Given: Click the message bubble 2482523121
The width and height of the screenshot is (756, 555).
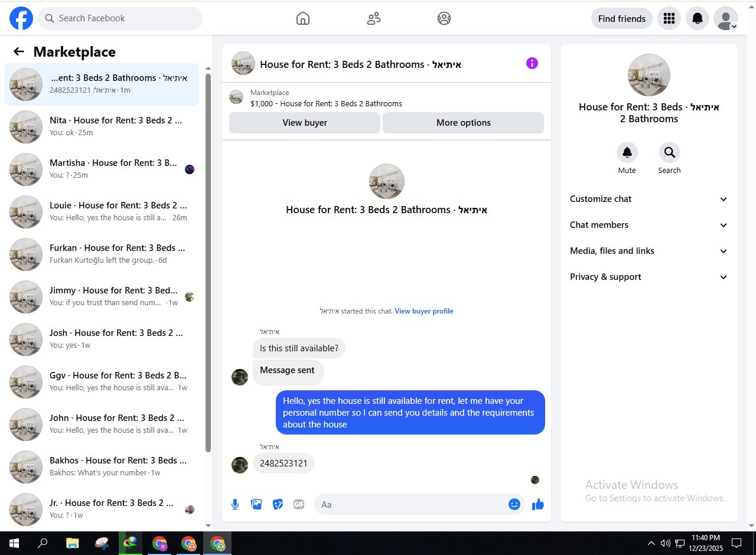Looking at the screenshot, I should point(283,463).
